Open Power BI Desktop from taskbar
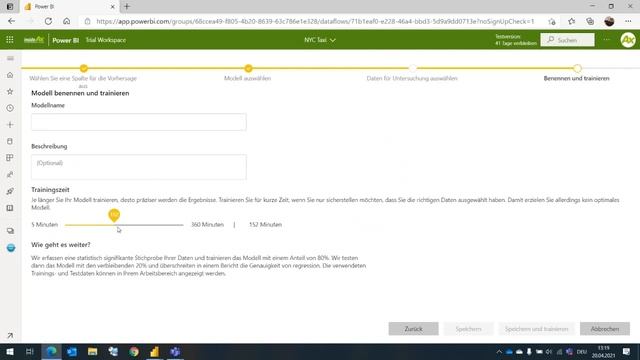This screenshot has width=640, height=360. coord(154,351)
